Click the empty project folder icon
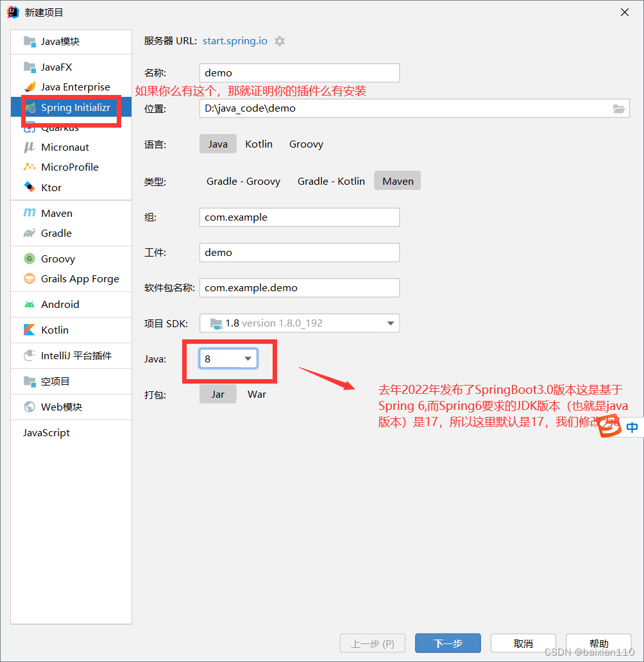The height and width of the screenshot is (662, 644). [30, 381]
